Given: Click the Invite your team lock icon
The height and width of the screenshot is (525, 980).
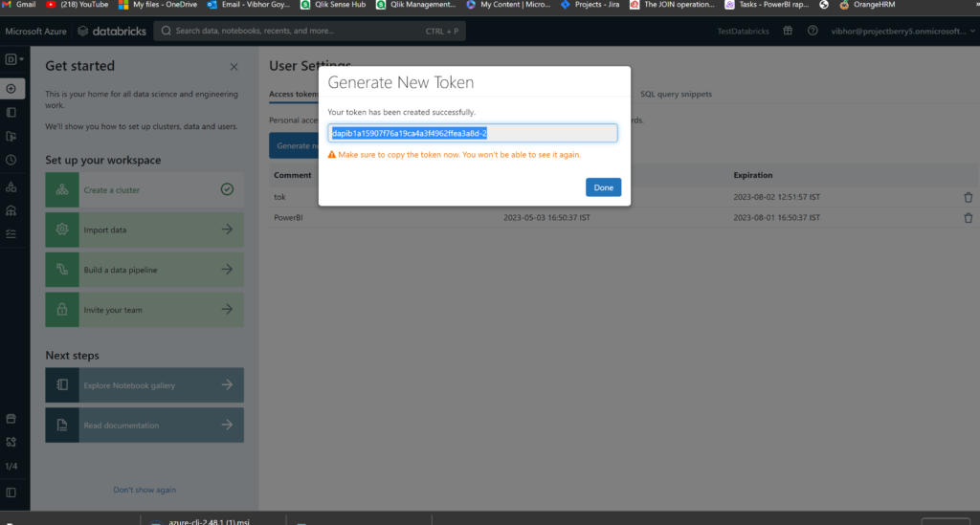Looking at the screenshot, I should [62, 310].
